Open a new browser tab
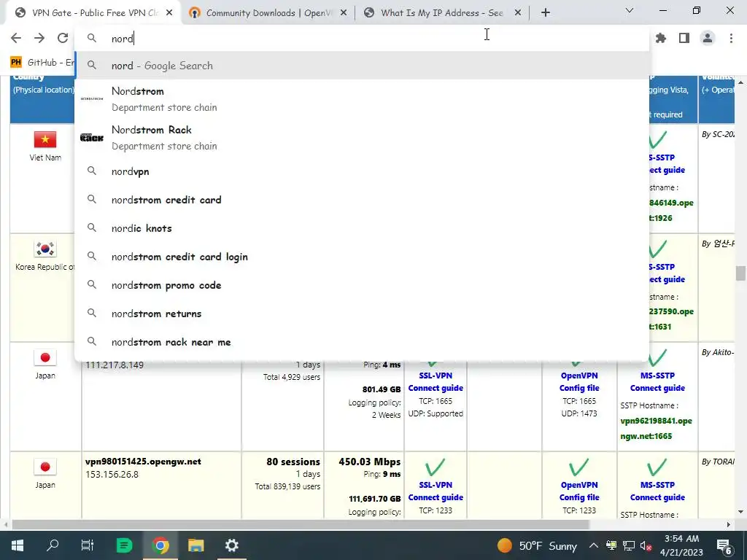The width and height of the screenshot is (747, 560). point(546,13)
